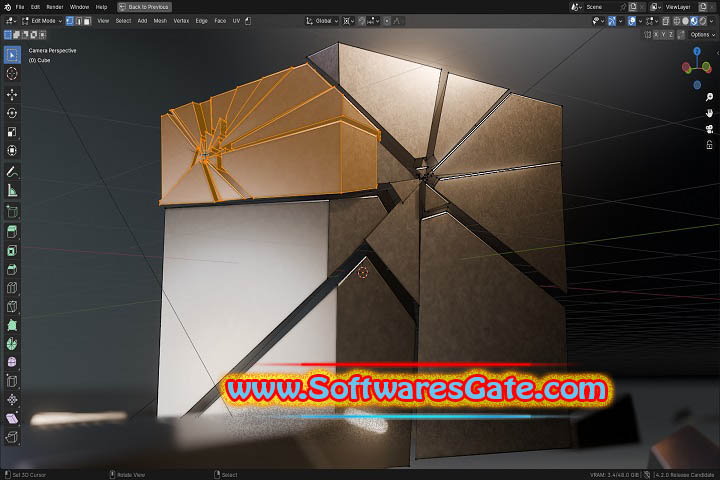
Task: Select the Select Box tool
Action: (x=12, y=55)
